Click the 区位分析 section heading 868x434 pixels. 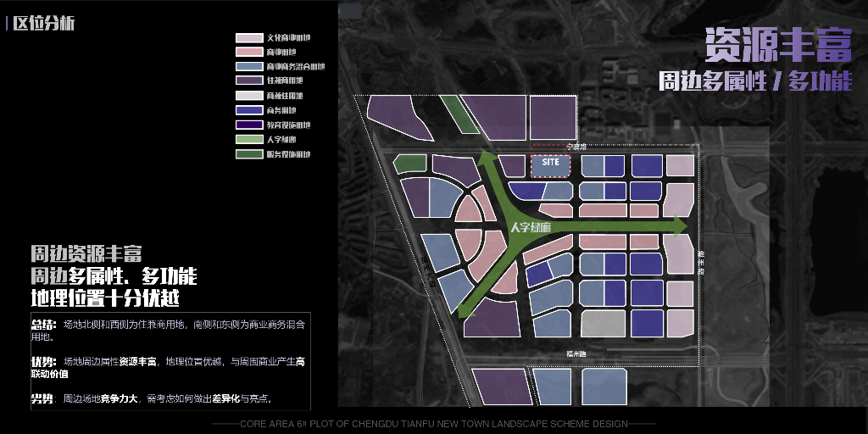(x=44, y=23)
